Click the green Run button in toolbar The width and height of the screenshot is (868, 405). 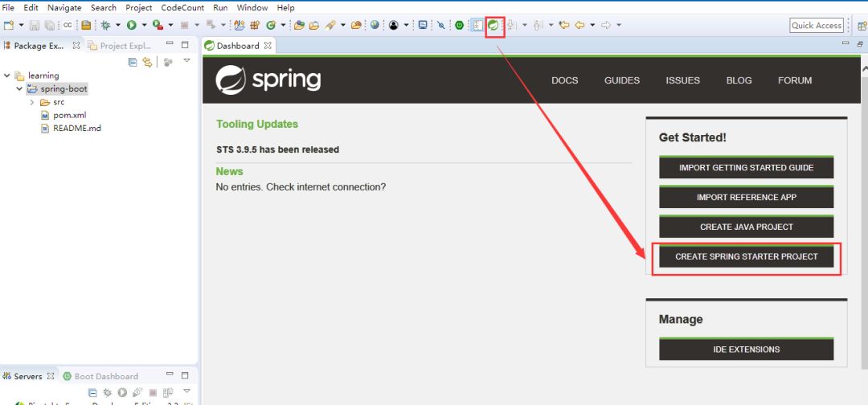[132, 26]
